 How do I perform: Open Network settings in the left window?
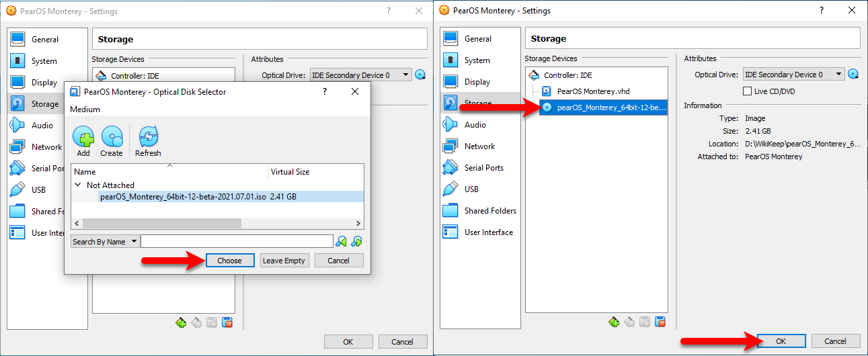pos(37,147)
